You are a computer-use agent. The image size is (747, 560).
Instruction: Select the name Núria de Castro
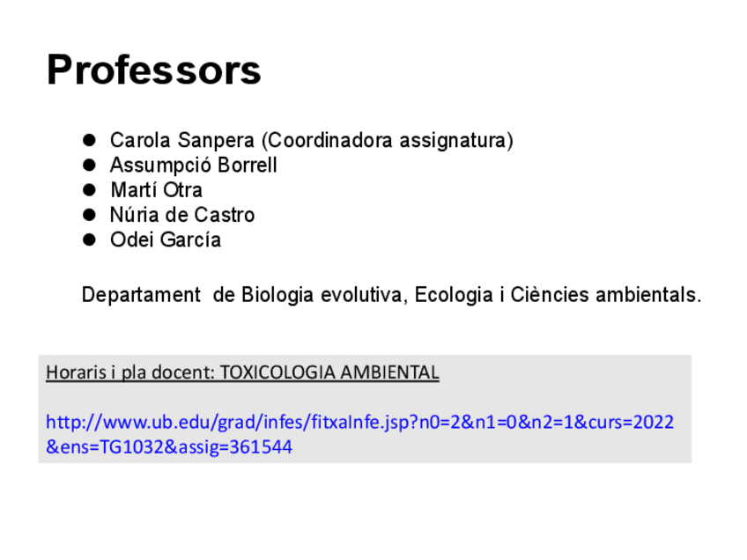(181, 214)
